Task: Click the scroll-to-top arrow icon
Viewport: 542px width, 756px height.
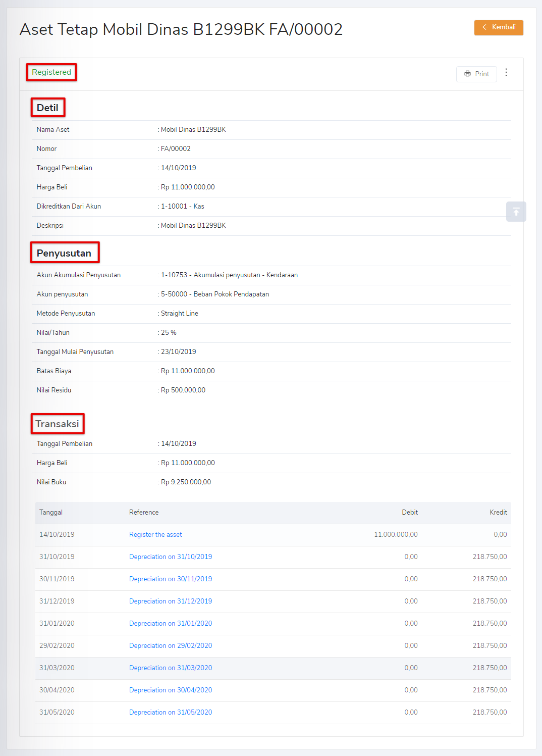Action: tap(516, 212)
